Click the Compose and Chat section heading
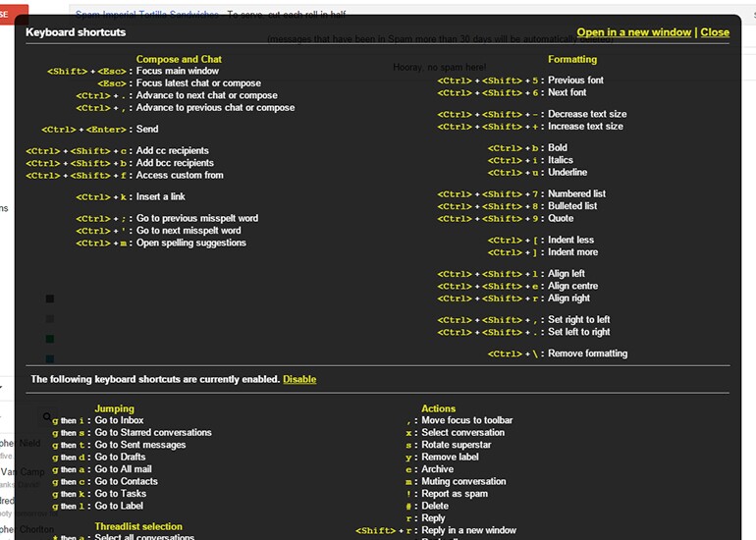756x540 pixels. click(179, 59)
